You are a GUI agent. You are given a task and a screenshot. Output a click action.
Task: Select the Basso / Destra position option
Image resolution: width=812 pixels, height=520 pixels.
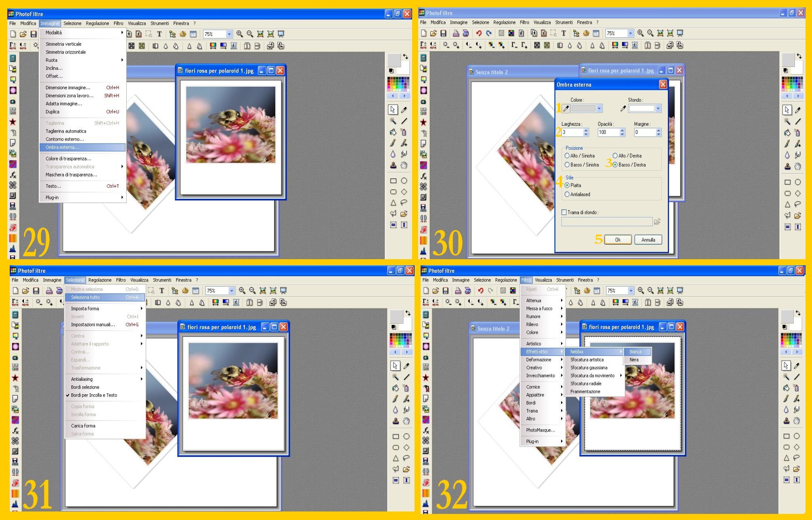click(615, 165)
